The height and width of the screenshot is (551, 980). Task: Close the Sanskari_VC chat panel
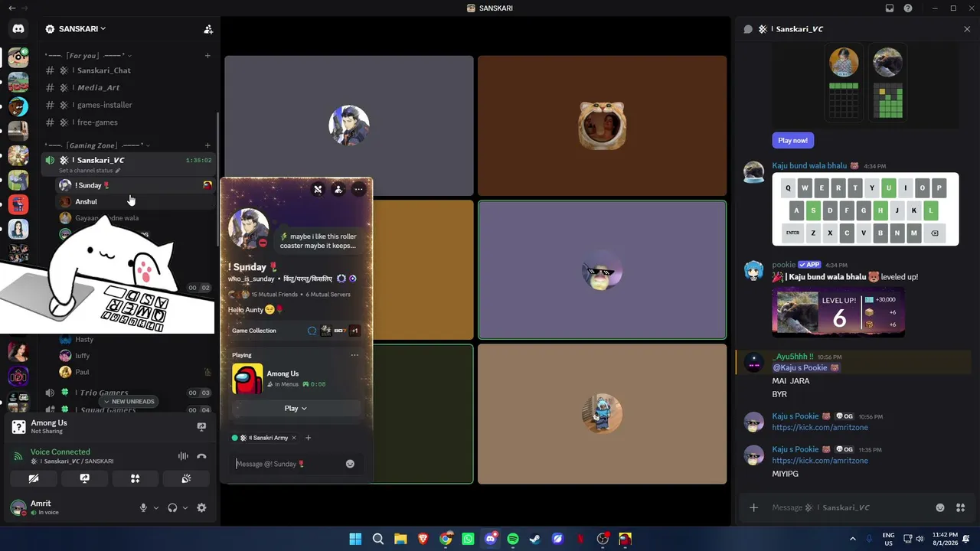click(x=967, y=29)
